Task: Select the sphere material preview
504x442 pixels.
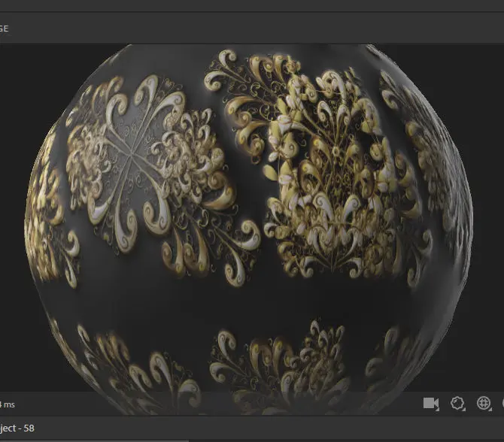Action: tap(248, 229)
